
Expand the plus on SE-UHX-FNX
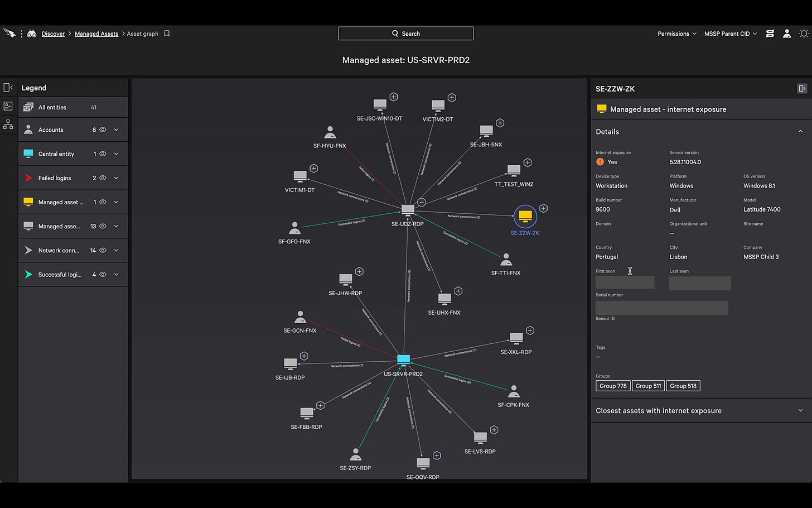pos(458,291)
